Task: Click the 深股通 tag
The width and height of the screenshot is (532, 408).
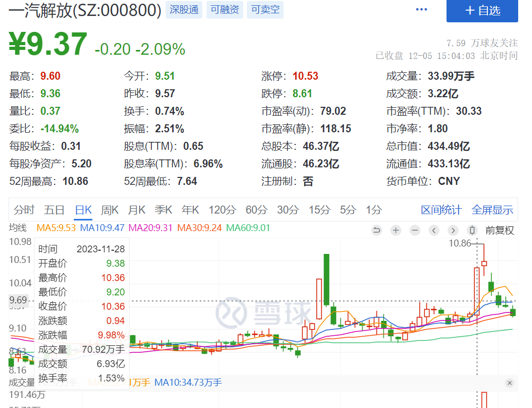Action: point(184,10)
